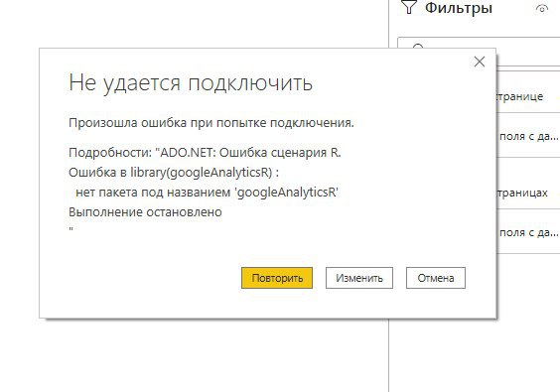Click the Фильтры funnel icon

coord(409,6)
